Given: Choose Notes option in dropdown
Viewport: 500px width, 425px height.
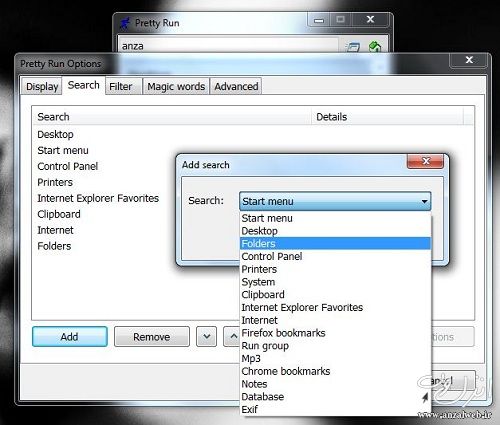Looking at the screenshot, I should (335, 384).
